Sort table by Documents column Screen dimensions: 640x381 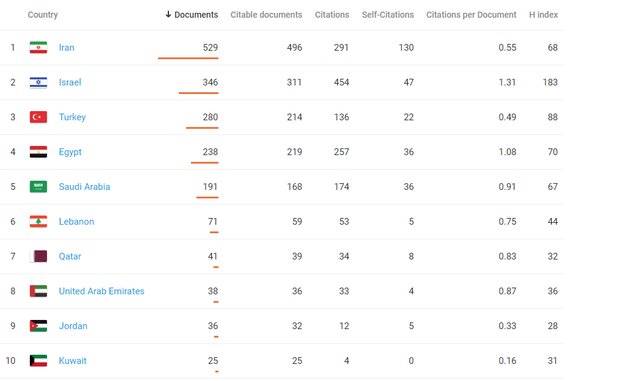(x=192, y=15)
